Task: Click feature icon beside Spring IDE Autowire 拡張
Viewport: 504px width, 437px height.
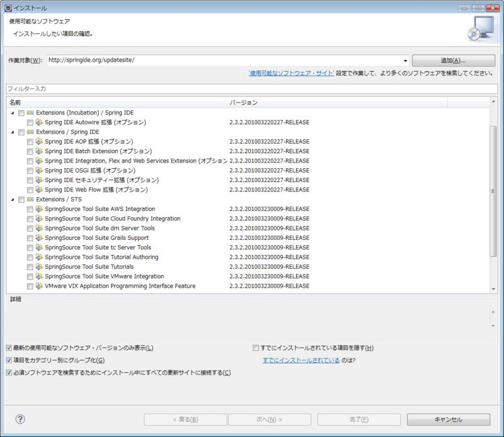Action: [39, 122]
